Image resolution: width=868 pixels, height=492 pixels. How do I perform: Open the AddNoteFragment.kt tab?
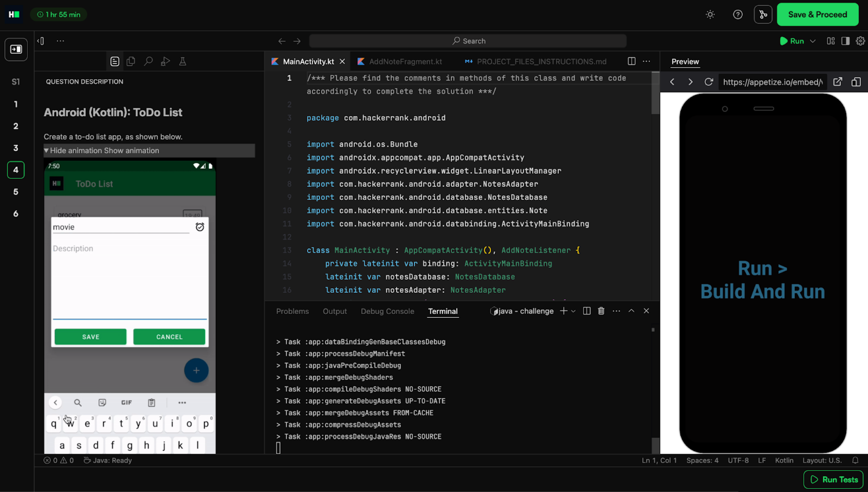(400, 61)
